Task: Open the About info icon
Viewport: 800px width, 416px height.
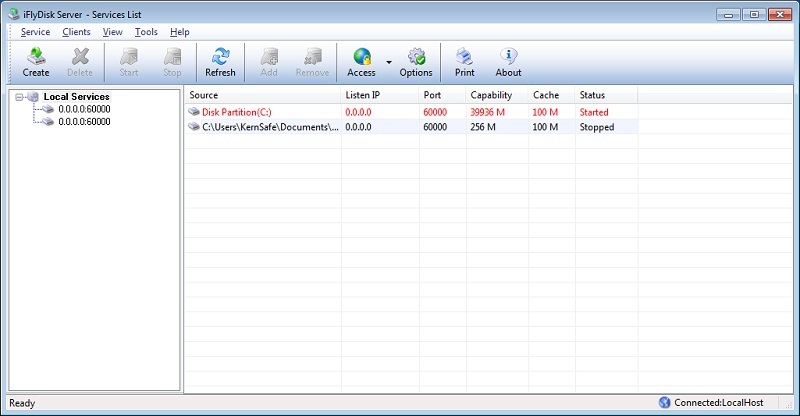Action: (508, 62)
